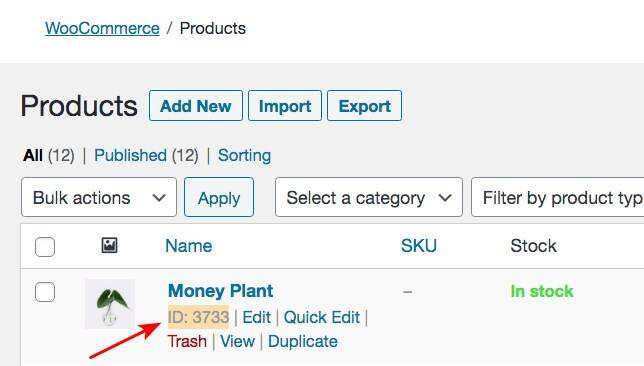Open the Filter by product type dropdown
This screenshot has height=366, width=644.
(558, 197)
